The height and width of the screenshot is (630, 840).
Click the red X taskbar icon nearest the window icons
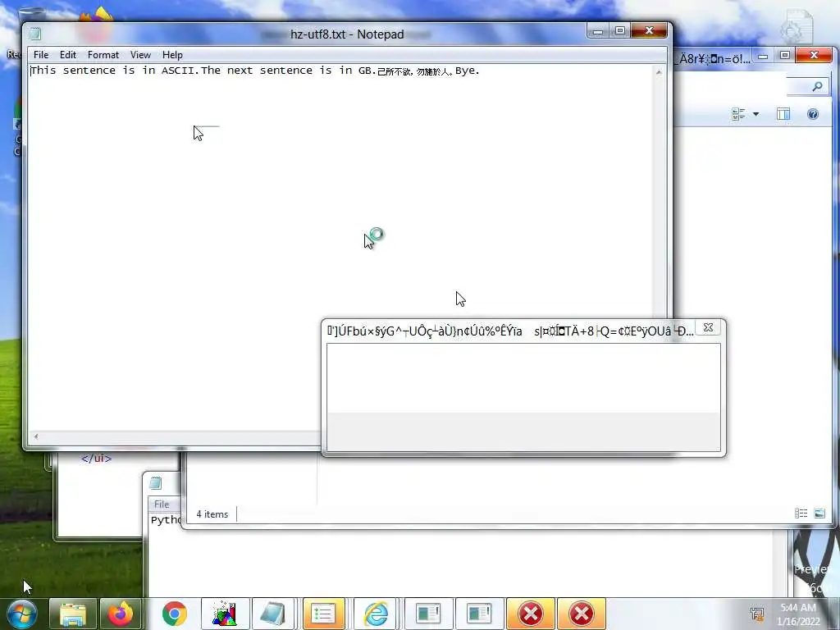click(x=531, y=614)
